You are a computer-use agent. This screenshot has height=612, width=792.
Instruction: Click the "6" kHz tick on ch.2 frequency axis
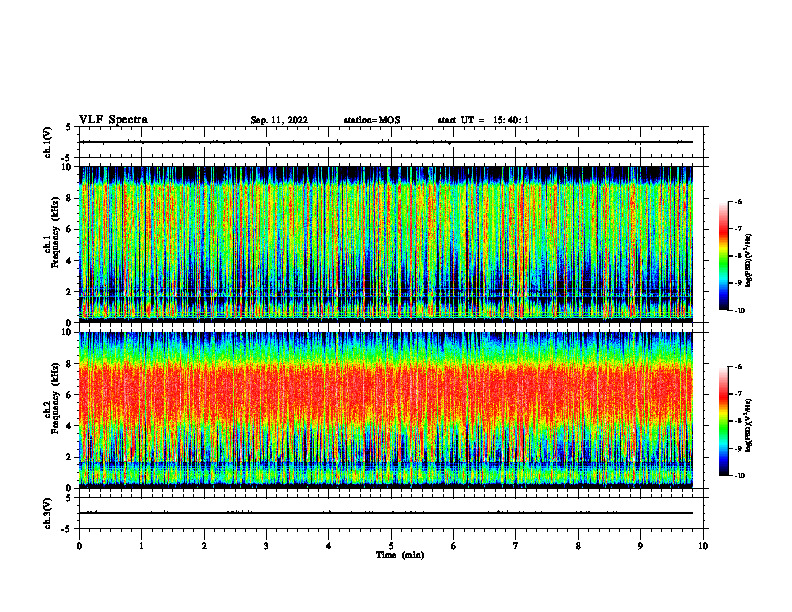(x=69, y=395)
